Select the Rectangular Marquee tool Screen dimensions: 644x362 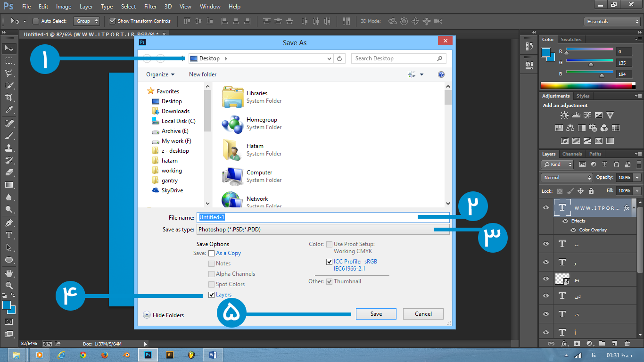pyautogui.click(x=9, y=61)
